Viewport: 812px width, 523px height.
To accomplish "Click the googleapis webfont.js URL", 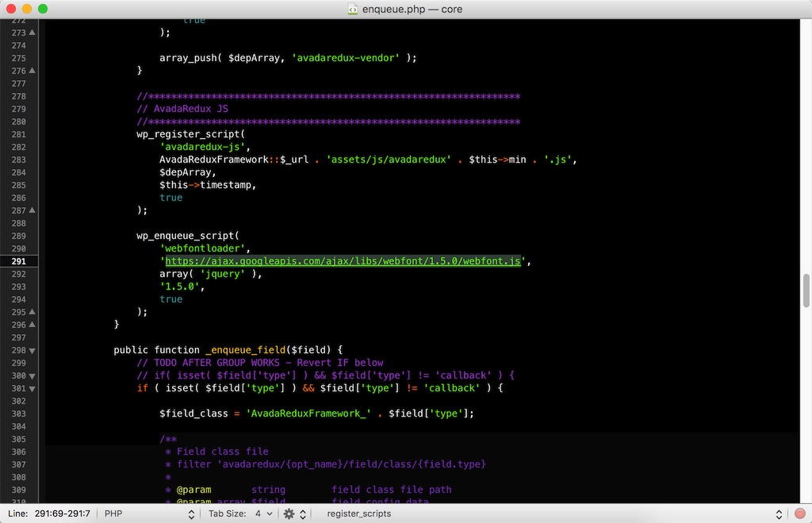I will [x=343, y=261].
